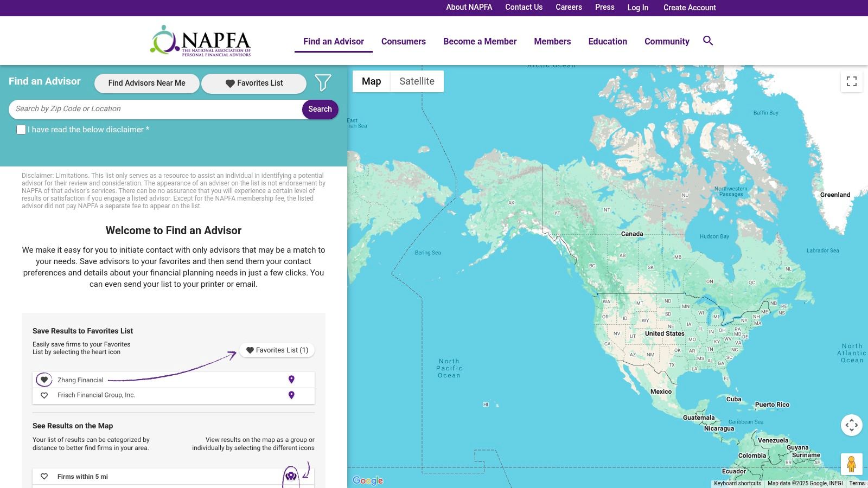
Task: Click the Cuba label on the map
Action: (733, 399)
